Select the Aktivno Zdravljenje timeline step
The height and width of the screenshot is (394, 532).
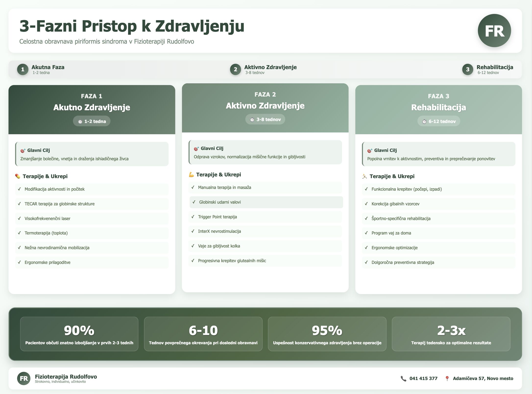point(263,69)
